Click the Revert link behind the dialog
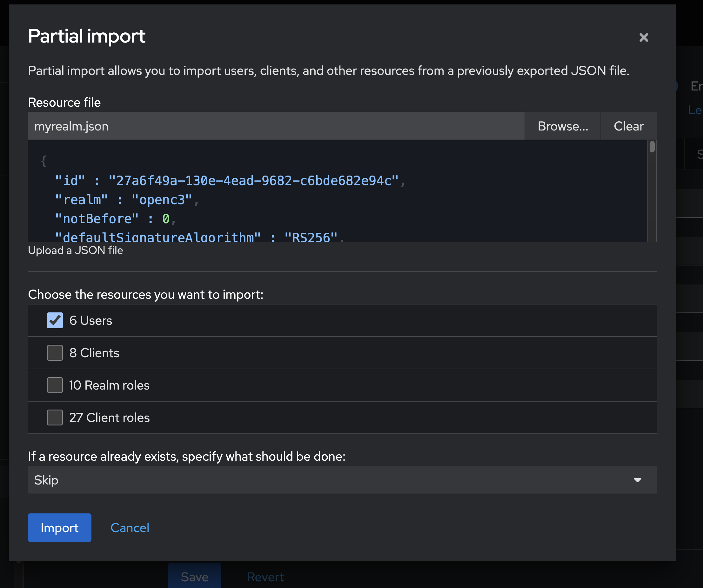 (265, 577)
